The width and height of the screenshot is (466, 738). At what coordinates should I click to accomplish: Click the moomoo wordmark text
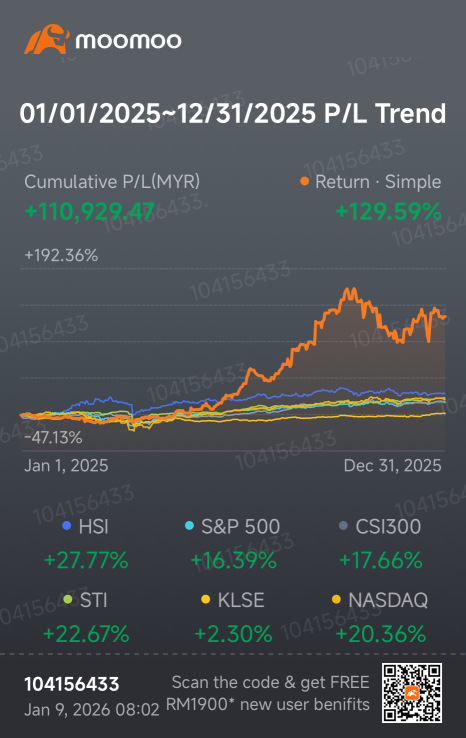[128, 41]
